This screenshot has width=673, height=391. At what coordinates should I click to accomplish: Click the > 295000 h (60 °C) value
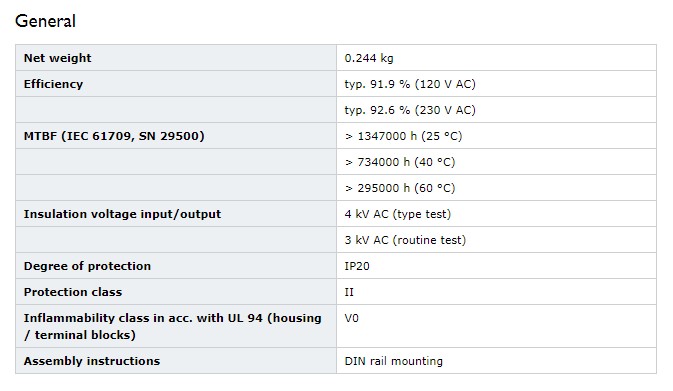tap(400, 188)
